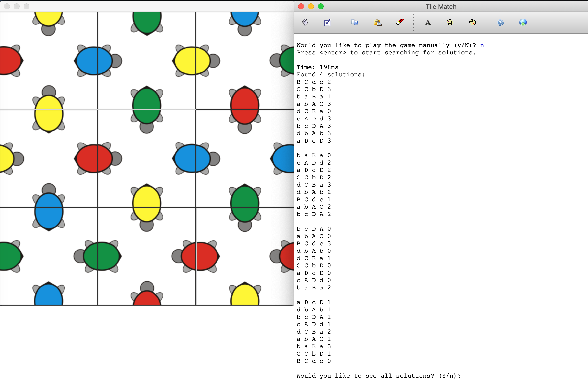Click the 'Found 4 solutions:' text line

pyautogui.click(x=331, y=74)
